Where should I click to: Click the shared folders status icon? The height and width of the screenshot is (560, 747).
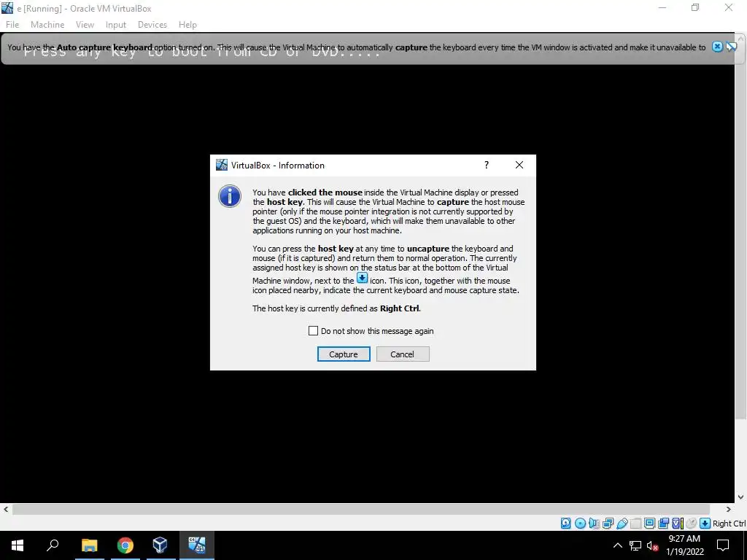(635, 524)
